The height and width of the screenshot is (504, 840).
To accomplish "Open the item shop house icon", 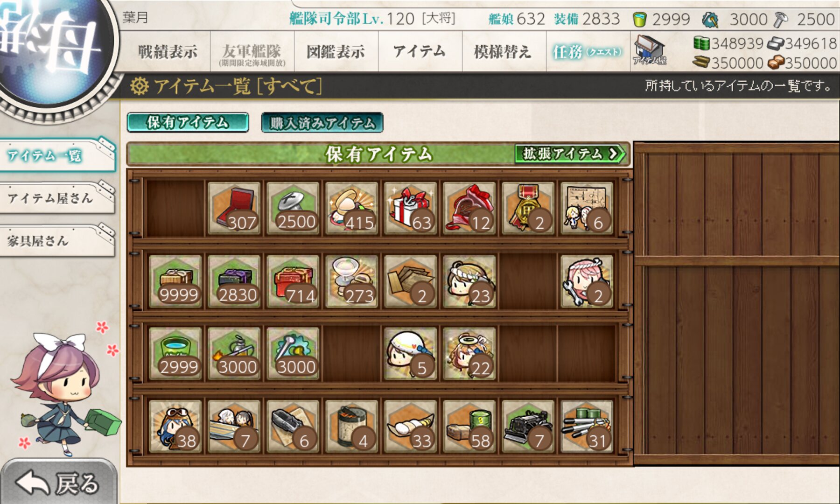I will click(649, 50).
